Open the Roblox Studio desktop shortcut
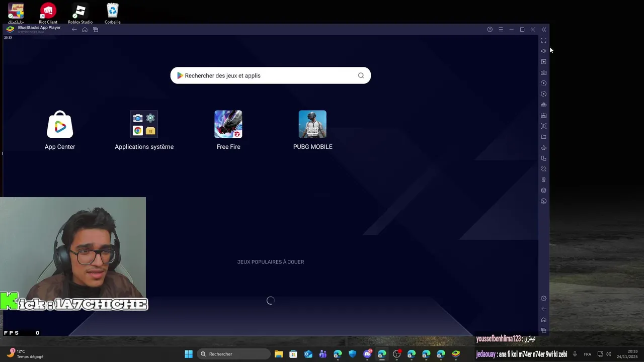This screenshot has height=362, width=644. click(80, 13)
